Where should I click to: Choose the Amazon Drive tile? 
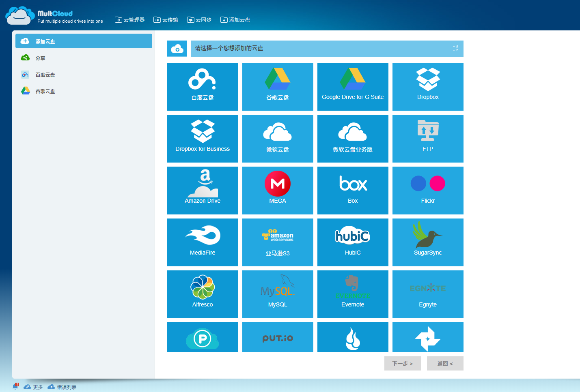[x=203, y=190]
